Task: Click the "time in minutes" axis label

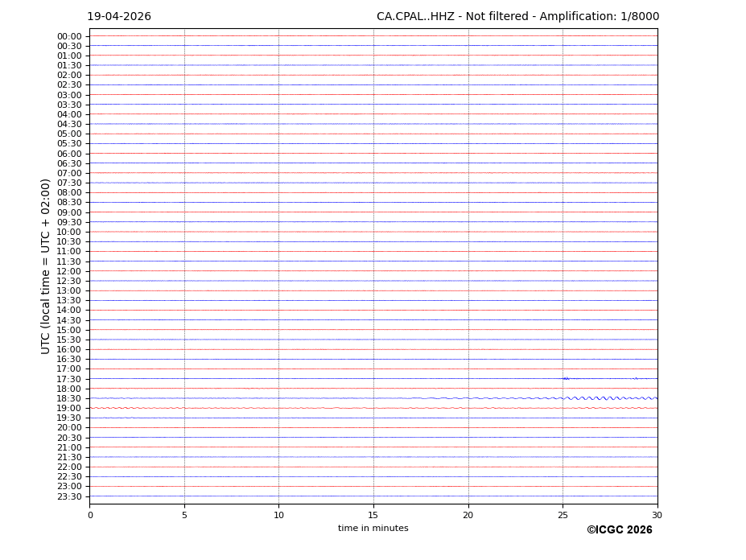Action: [x=373, y=529]
